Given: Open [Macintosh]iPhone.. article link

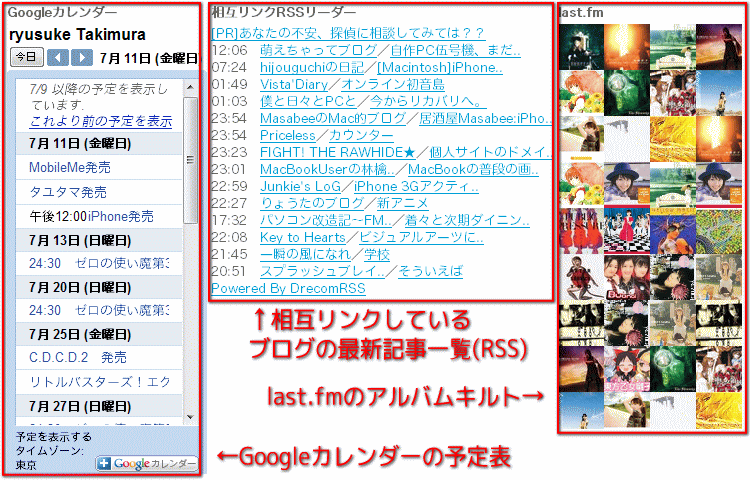Looking at the screenshot, I should pos(440,67).
